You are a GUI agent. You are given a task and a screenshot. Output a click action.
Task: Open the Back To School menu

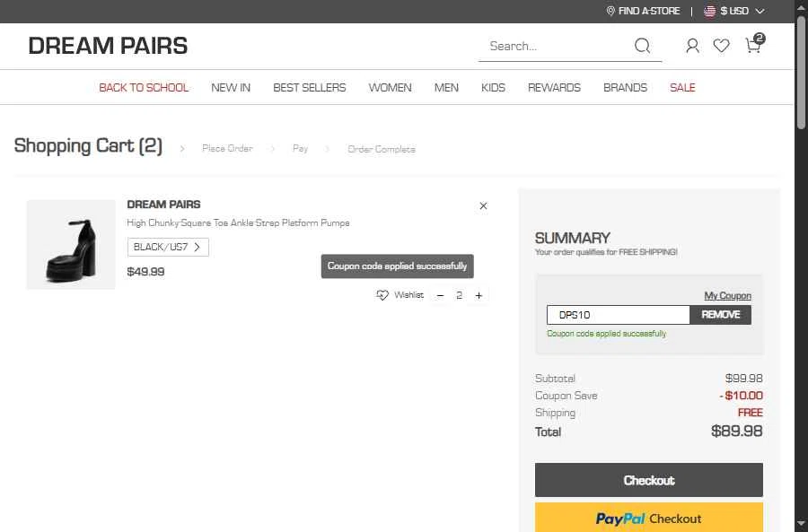coord(144,88)
